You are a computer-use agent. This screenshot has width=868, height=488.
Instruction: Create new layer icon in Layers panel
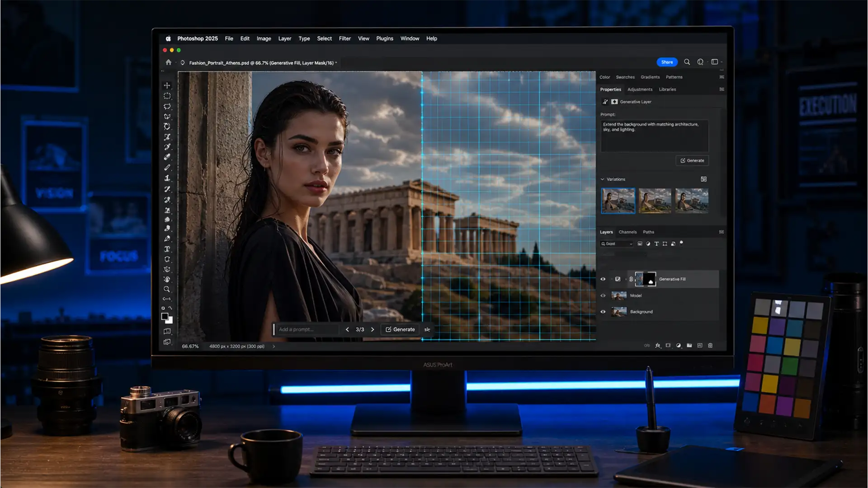pyautogui.click(x=700, y=345)
